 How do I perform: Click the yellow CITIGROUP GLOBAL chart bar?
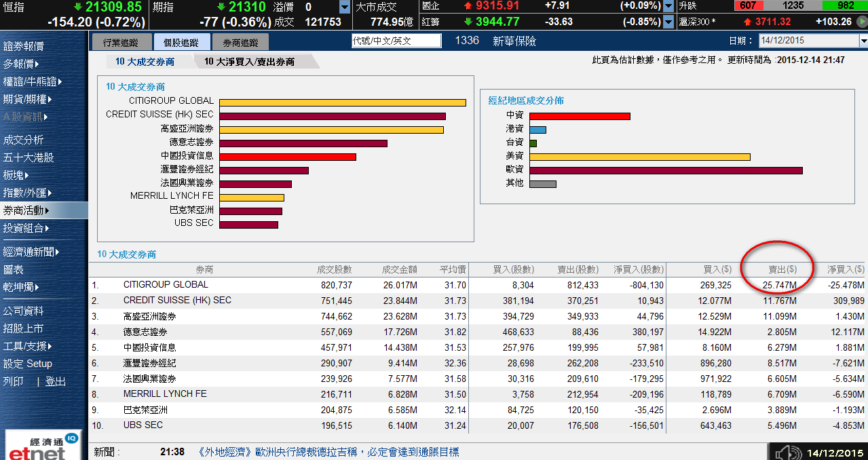pos(343,102)
